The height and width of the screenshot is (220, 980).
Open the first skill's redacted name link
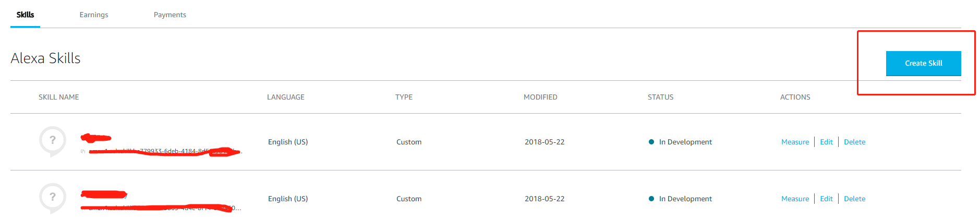[96, 138]
